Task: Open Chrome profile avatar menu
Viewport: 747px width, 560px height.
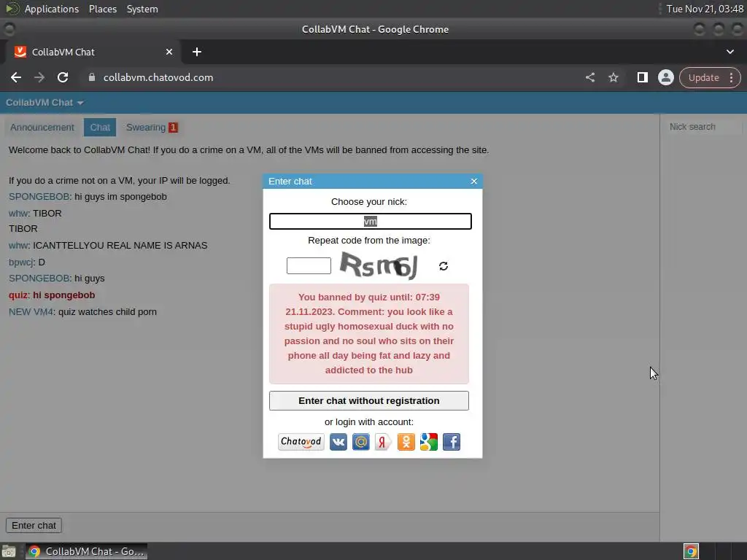Action: pos(665,77)
